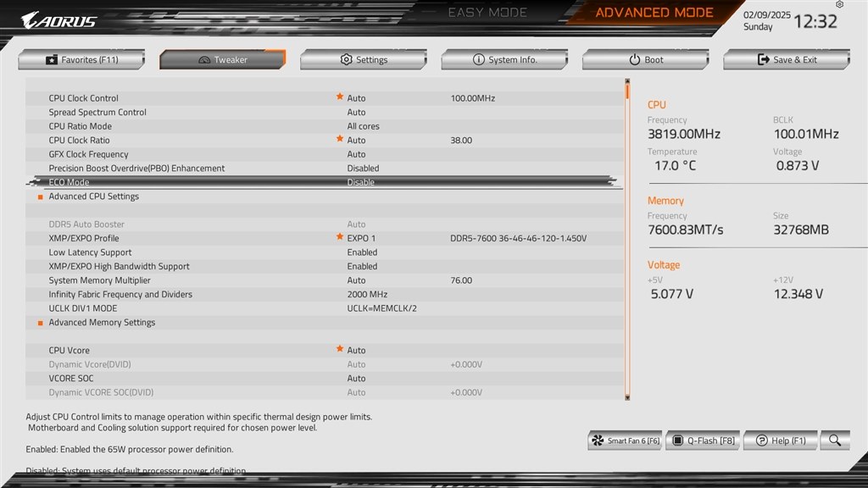Open the System Info. tab
This screenshot has width=868, height=488.
click(504, 60)
